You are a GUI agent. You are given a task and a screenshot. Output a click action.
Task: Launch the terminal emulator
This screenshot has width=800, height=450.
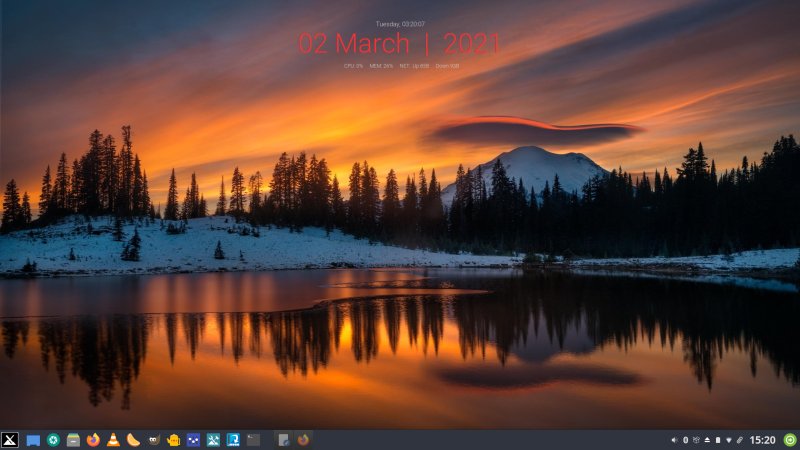254,440
